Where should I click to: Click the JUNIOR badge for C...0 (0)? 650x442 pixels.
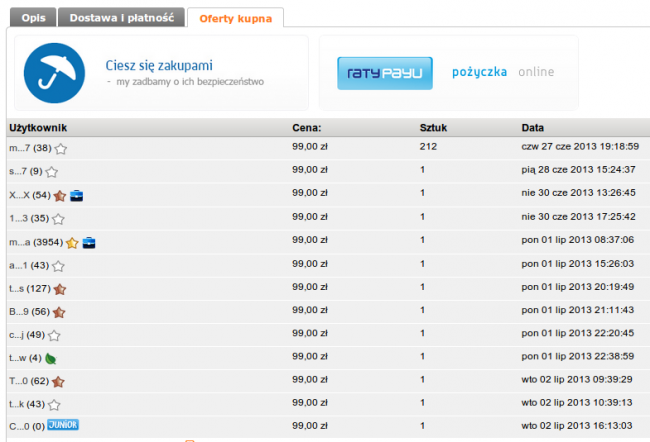pos(63,425)
